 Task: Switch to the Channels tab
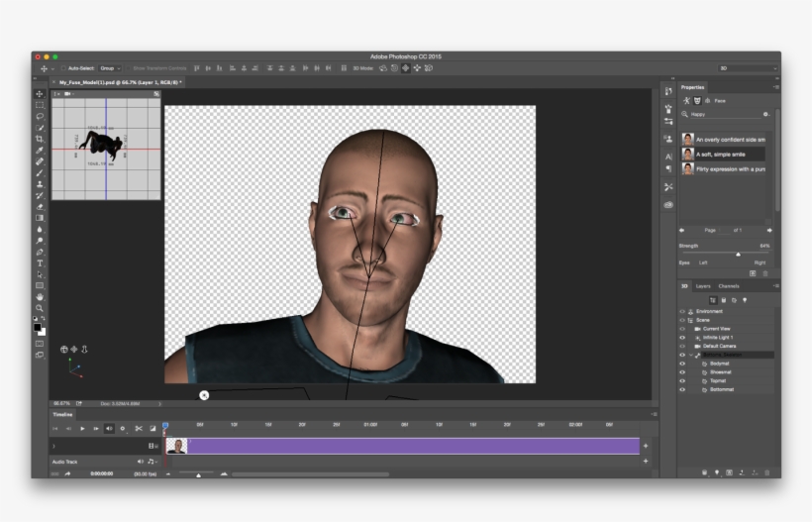(x=729, y=286)
